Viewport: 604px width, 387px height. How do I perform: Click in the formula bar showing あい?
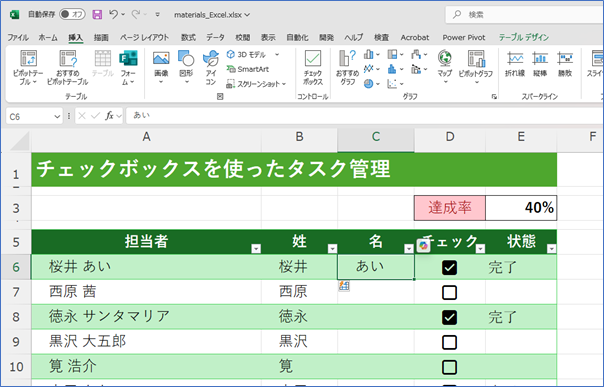point(364,116)
